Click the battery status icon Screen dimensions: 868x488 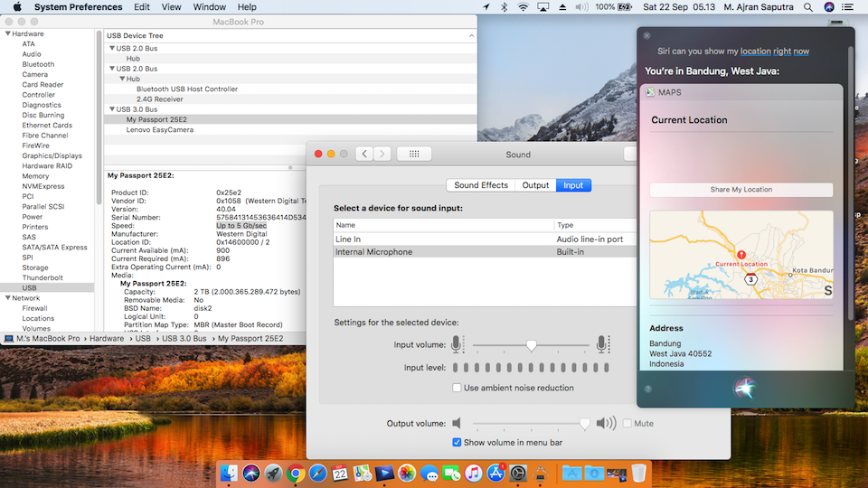(625, 7)
